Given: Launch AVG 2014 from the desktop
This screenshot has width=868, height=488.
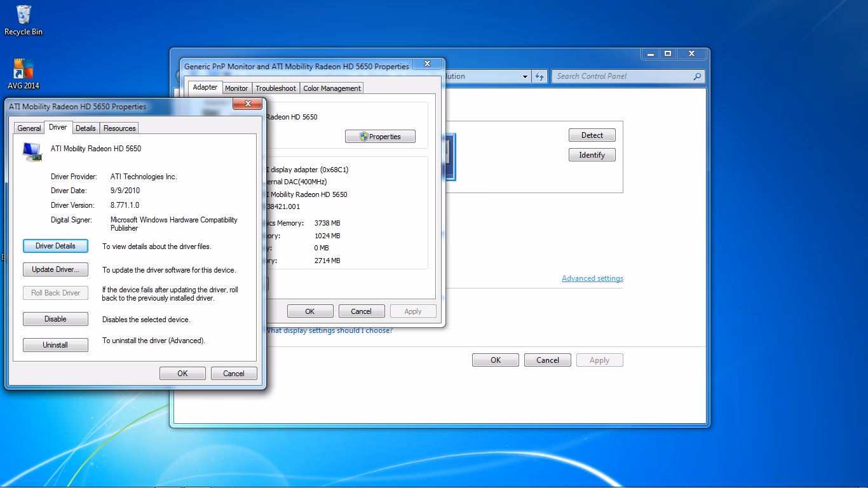Looking at the screenshot, I should coord(23,68).
